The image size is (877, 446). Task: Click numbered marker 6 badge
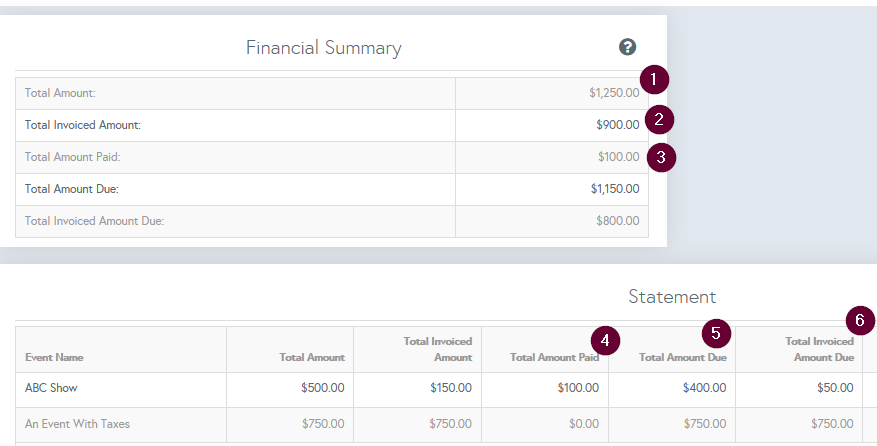[860, 321]
